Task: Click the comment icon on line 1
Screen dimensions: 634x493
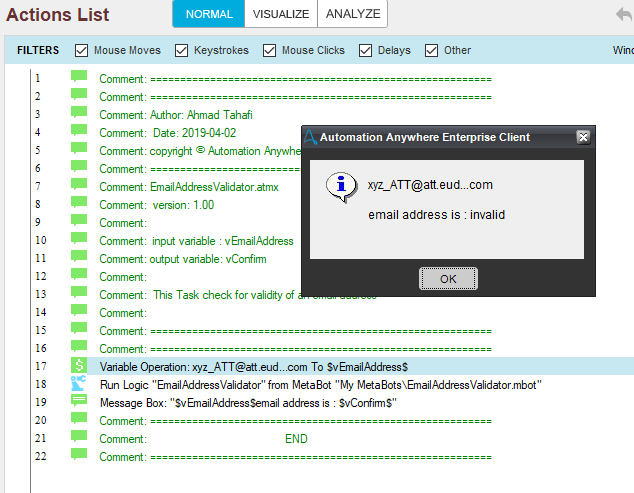Action: tap(79, 76)
